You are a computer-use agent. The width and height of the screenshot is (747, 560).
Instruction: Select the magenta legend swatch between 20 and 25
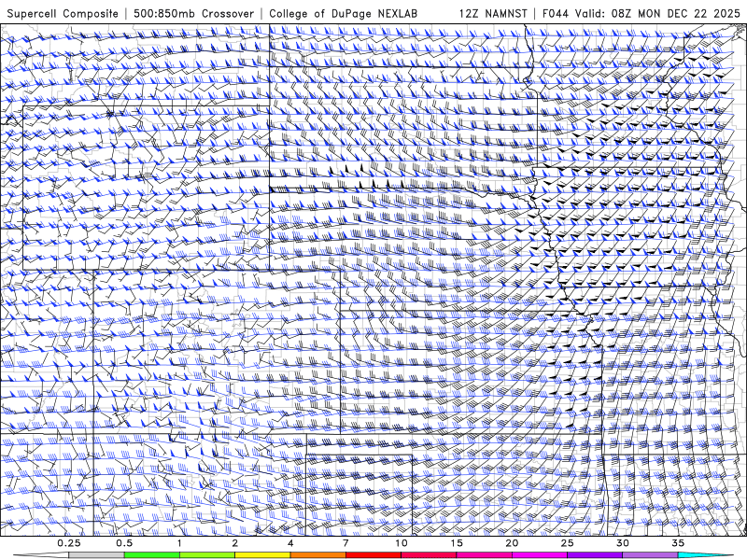(x=540, y=555)
